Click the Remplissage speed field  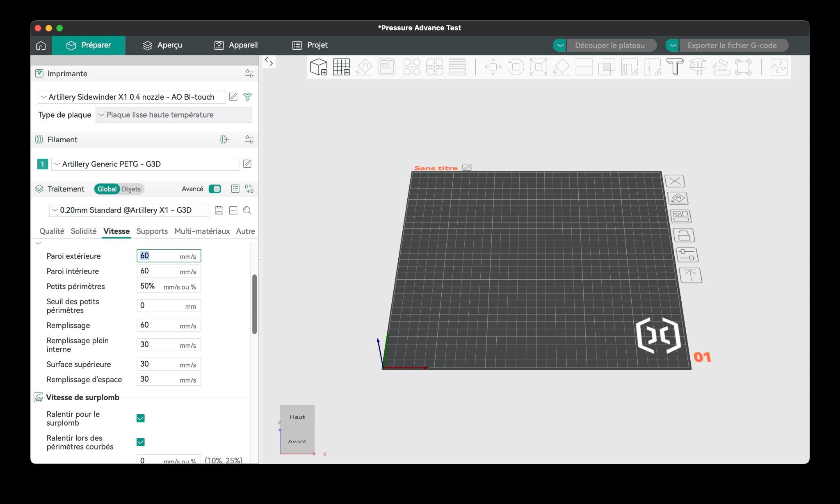169,325
